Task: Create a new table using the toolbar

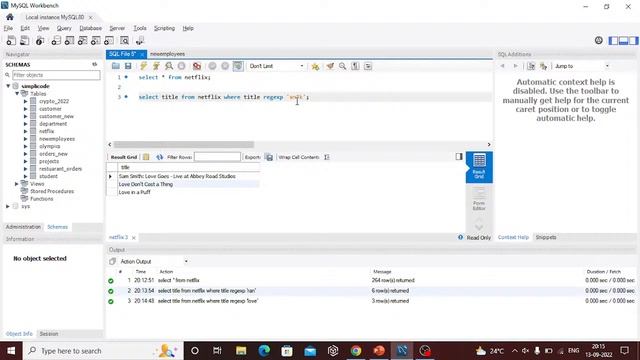Action: [69, 40]
